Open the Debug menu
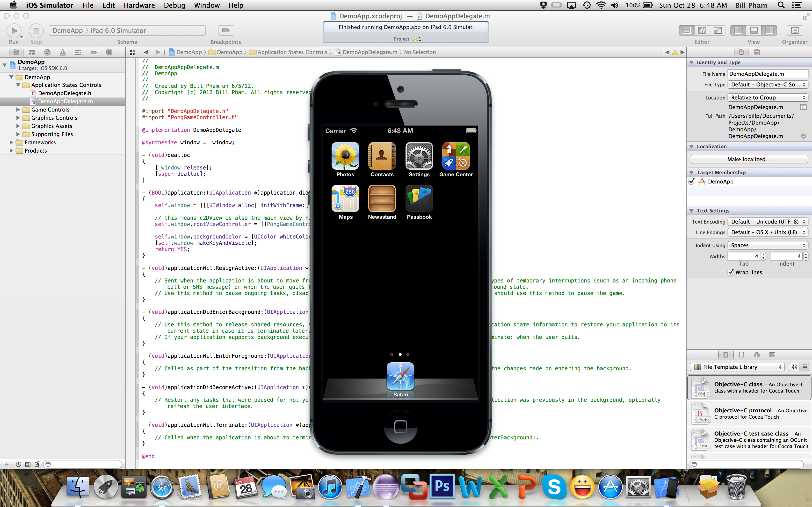This screenshot has height=507, width=812. (174, 5)
